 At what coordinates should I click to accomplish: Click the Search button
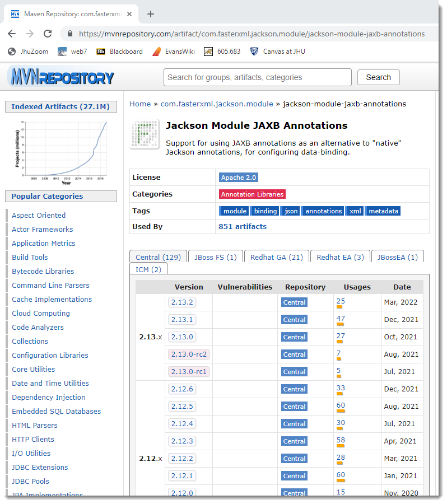(x=379, y=77)
